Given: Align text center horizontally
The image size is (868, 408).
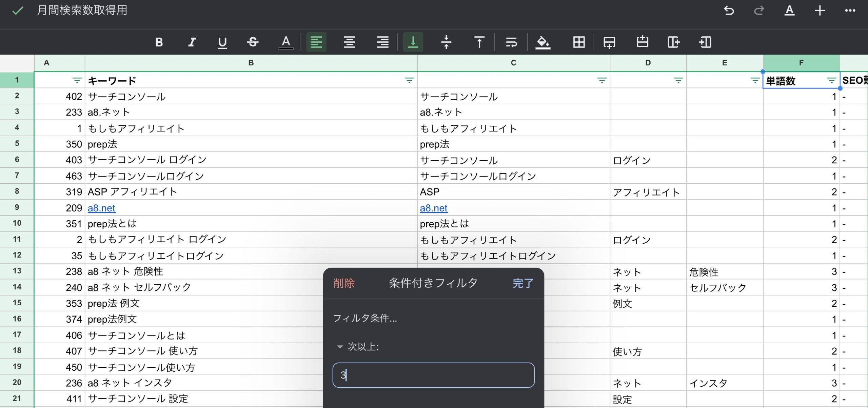Looking at the screenshot, I should [349, 42].
